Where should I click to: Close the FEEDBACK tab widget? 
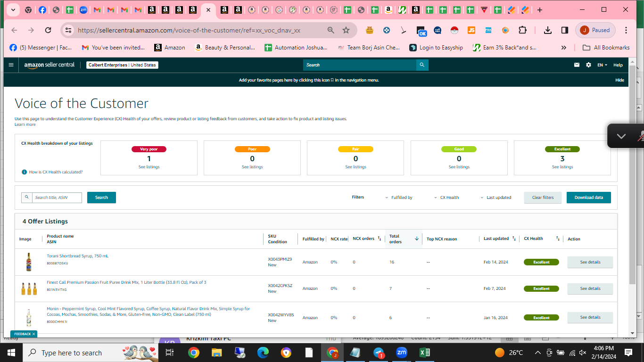pyautogui.click(x=33, y=334)
